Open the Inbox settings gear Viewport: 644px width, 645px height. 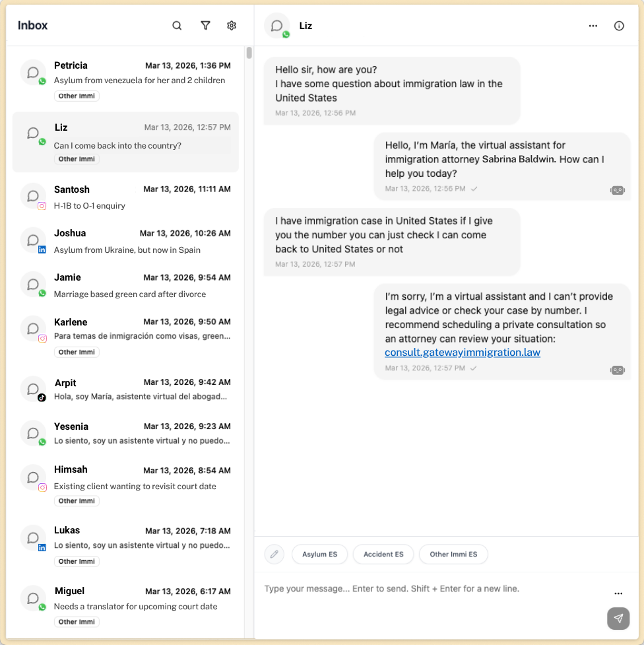[x=231, y=25]
